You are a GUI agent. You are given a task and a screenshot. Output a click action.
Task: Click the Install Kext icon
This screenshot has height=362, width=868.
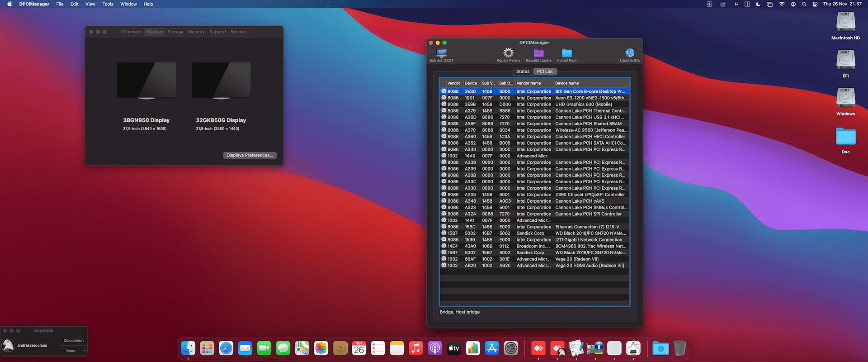(566, 53)
